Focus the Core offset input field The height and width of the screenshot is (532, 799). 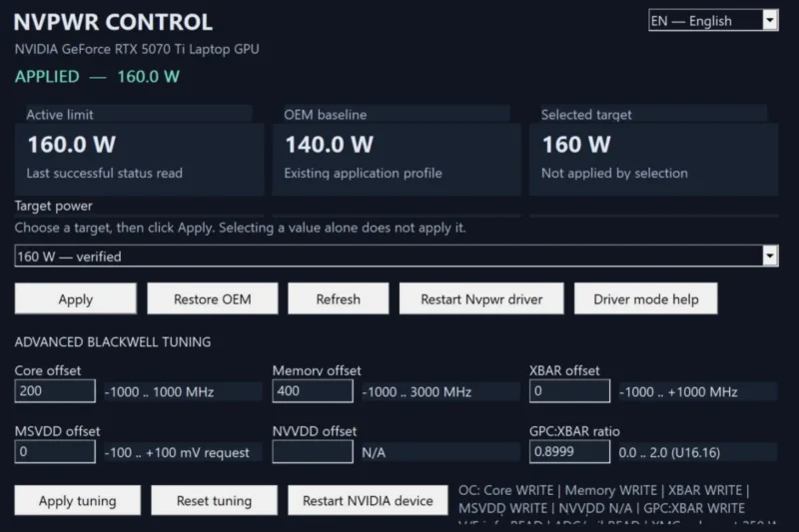tap(55, 391)
